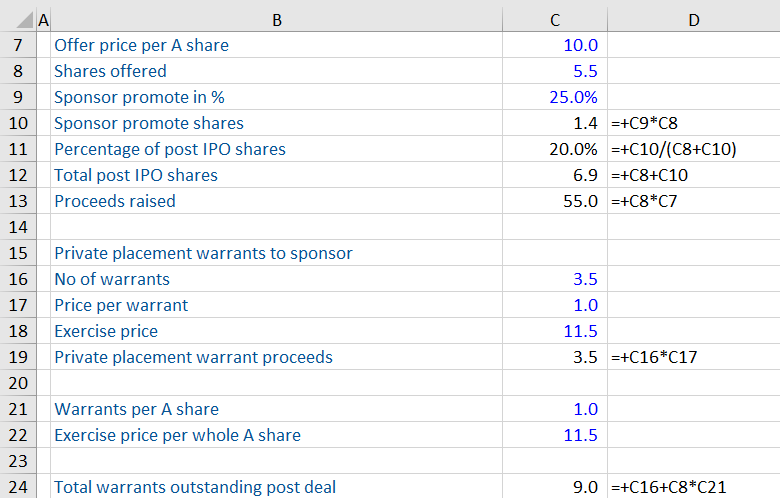Select column C header
The width and height of the screenshot is (780, 498).
tap(555, 18)
